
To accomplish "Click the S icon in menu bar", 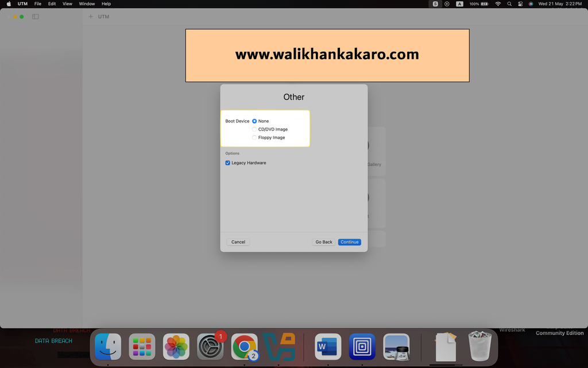I will [x=435, y=4].
